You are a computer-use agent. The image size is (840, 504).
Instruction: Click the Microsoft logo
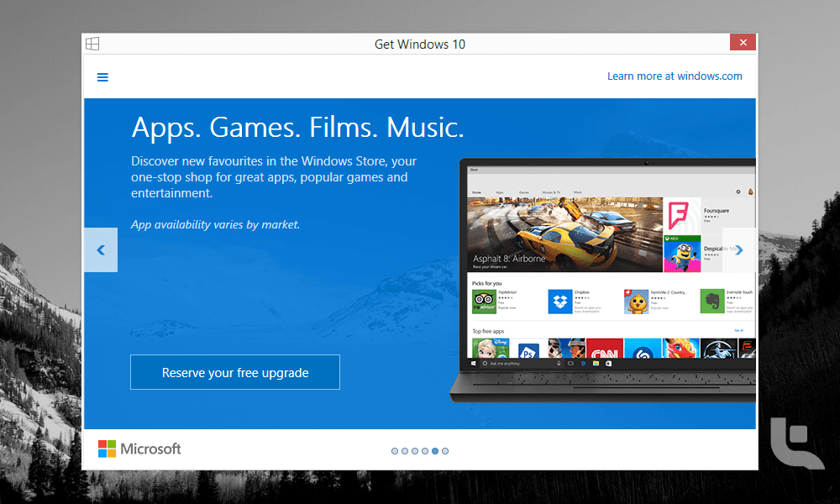[x=139, y=449]
